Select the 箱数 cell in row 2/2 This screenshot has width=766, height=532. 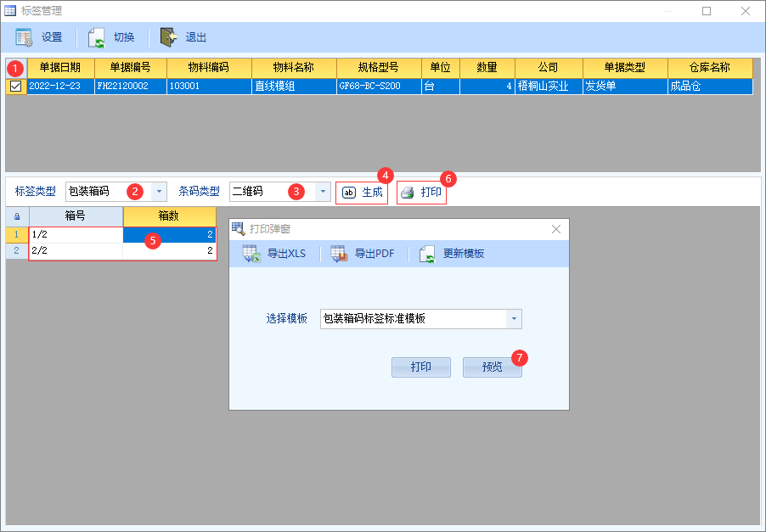(x=170, y=251)
